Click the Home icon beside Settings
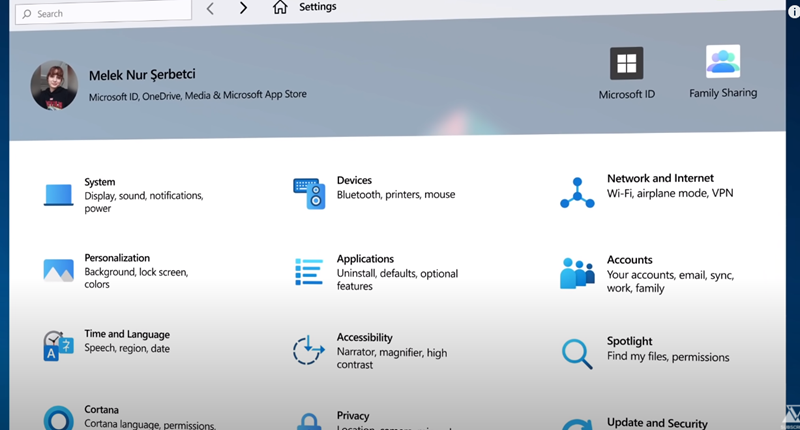This screenshot has width=800, height=430. coord(280,8)
